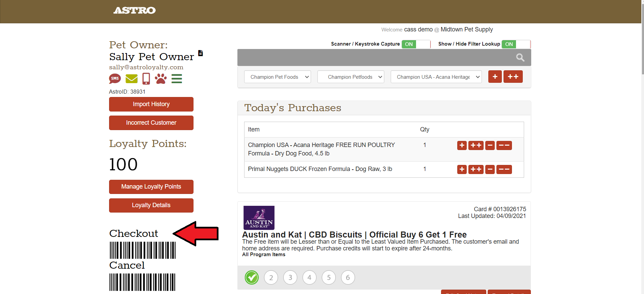Screen dimensions: 644x294
Task: Click the sally@astroloyalty.com email text
Action: (146, 67)
